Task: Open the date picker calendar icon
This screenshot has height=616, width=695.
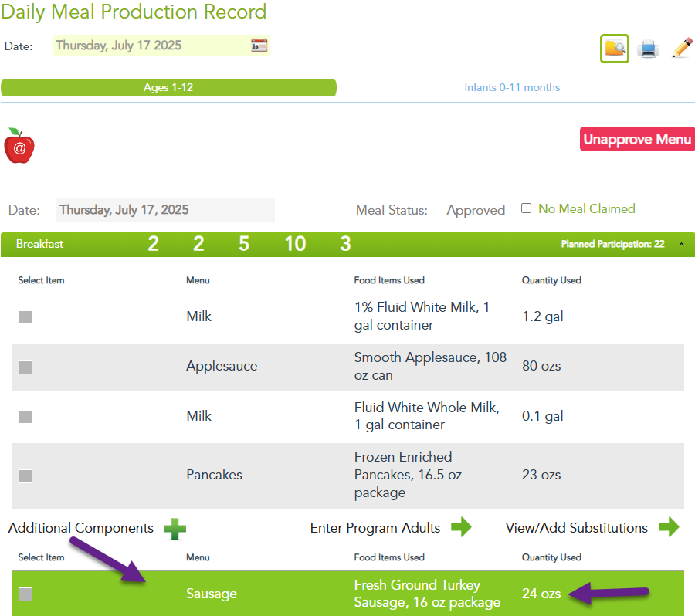Action: pyautogui.click(x=259, y=46)
